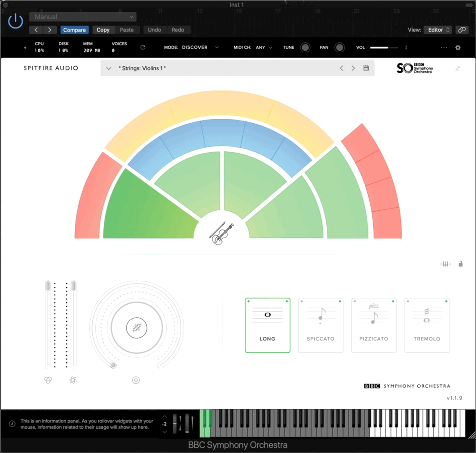Click the Compare button

[74, 30]
